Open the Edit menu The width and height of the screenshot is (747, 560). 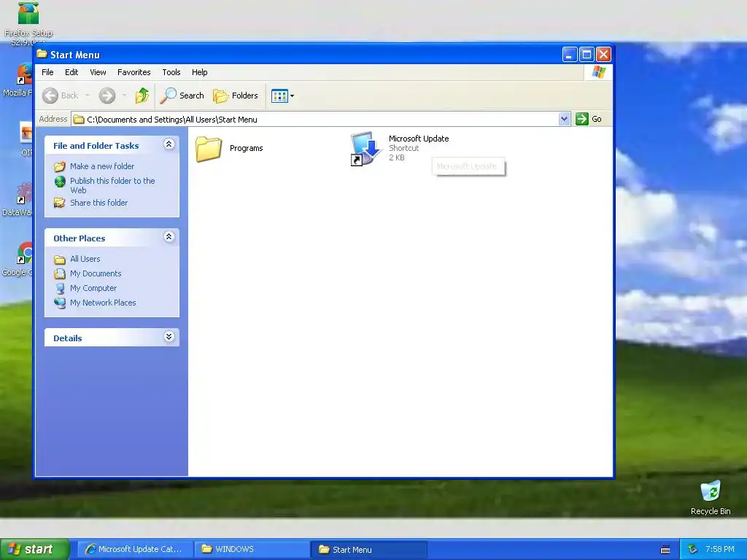(x=71, y=72)
